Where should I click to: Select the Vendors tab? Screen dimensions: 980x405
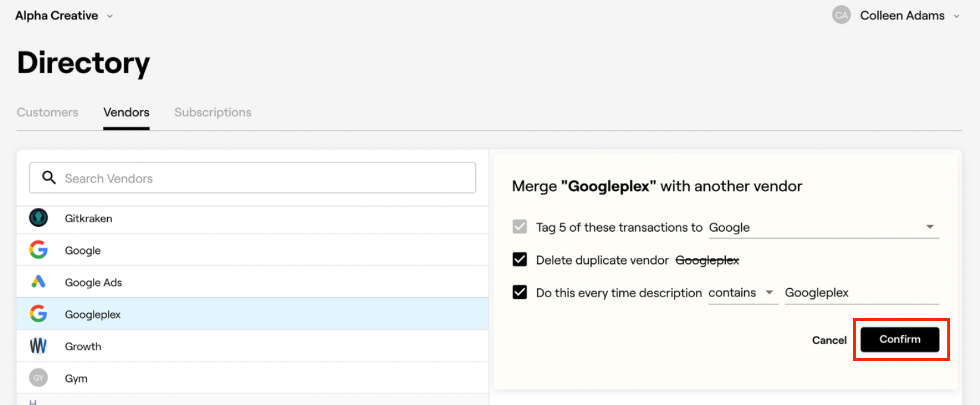point(126,112)
